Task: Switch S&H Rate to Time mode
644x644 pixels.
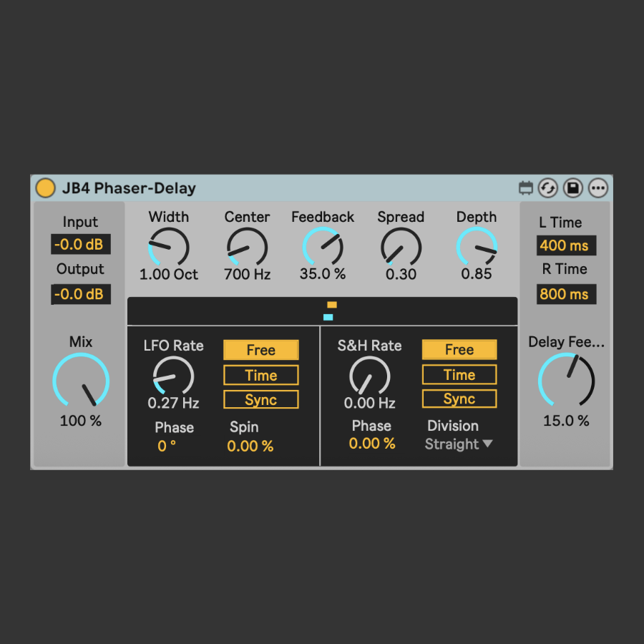Action: pos(459,374)
